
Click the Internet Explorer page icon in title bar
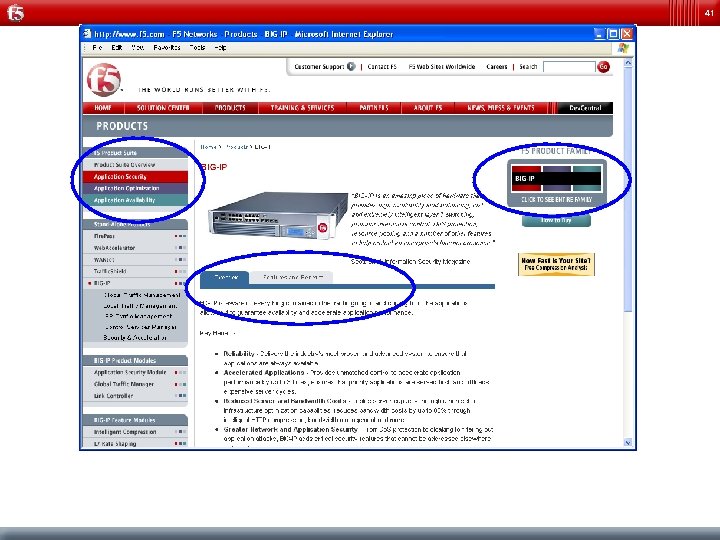(87, 34)
